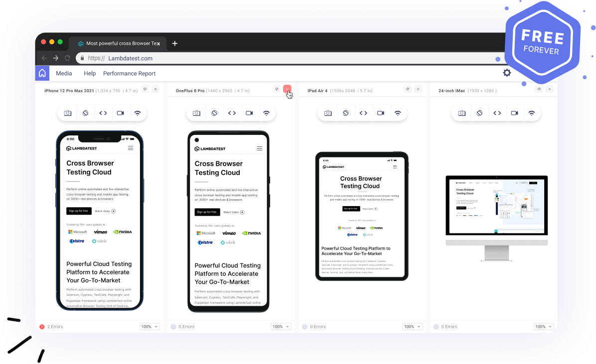Toggle network connectivity on OnePlus 8 Pro
This screenshot has width=596, height=364.
pyautogui.click(x=267, y=113)
